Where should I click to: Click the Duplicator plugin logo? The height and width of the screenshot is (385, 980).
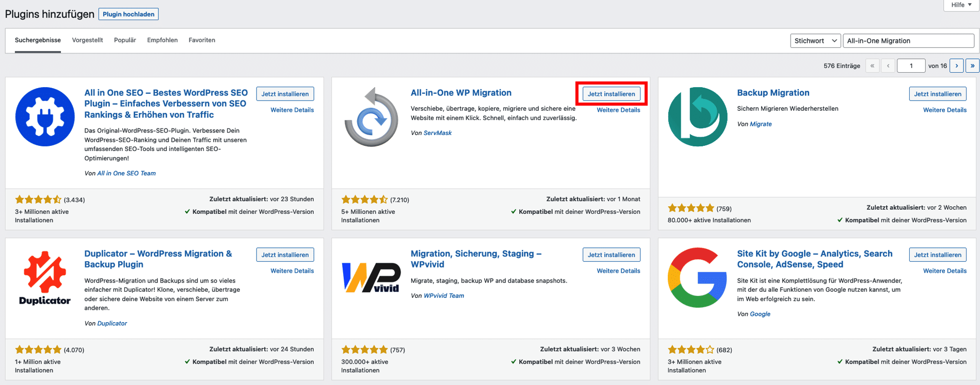[45, 277]
